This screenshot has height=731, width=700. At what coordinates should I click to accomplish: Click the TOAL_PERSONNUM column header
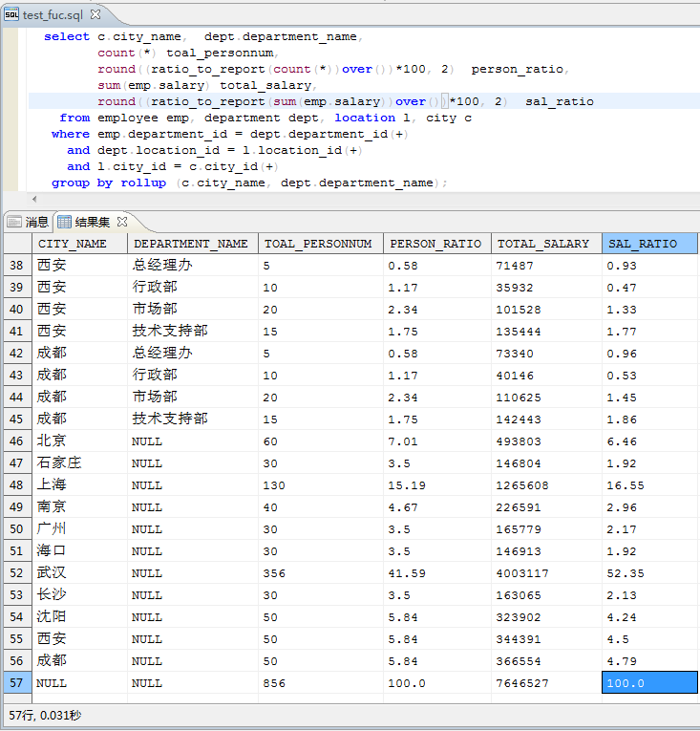[319, 244]
